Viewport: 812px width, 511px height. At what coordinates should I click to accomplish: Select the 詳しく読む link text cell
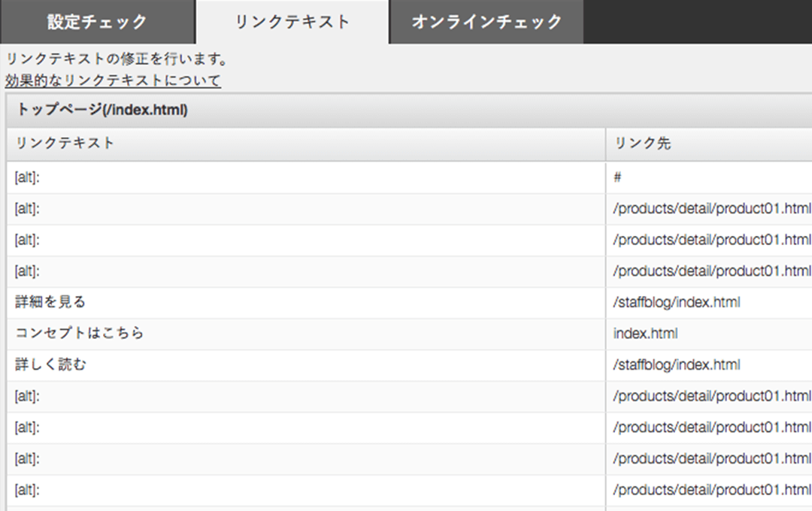pos(306,365)
